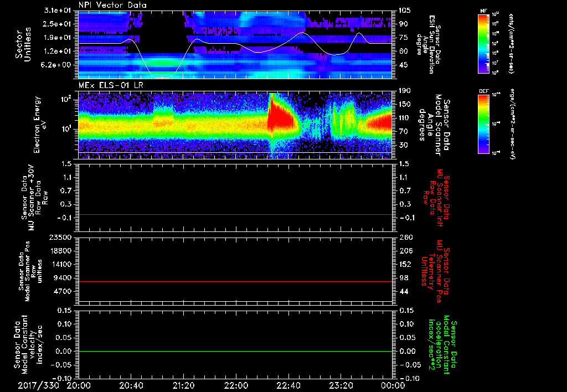Click the DEF color scale bar

(483, 125)
